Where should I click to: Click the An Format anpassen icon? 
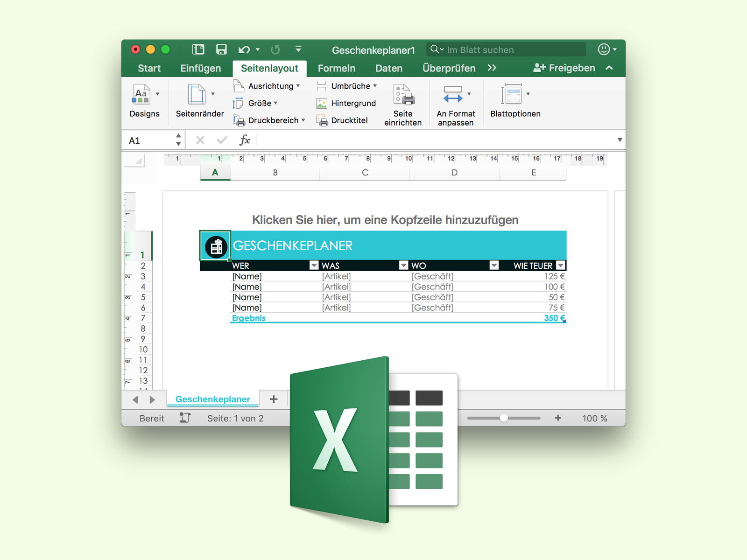coord(453,94)
